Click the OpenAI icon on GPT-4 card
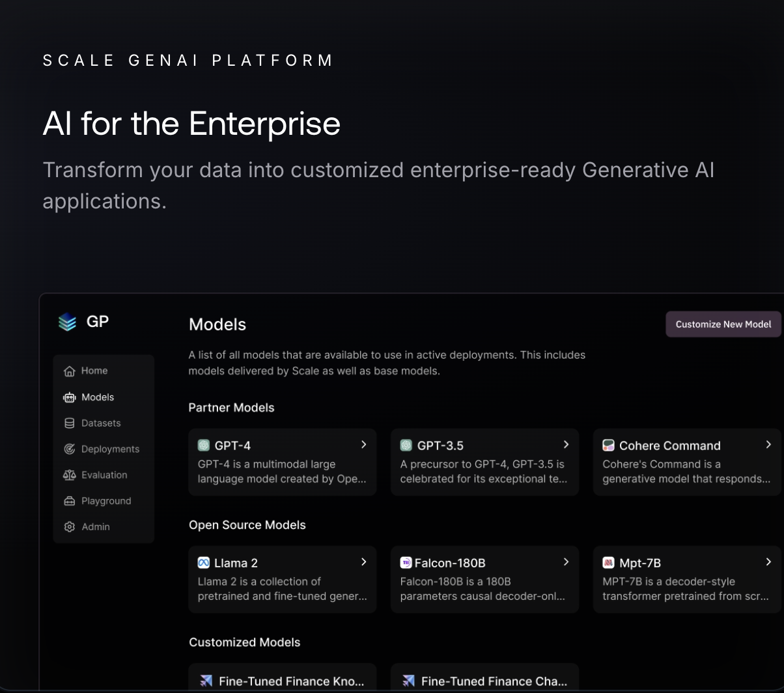784x693 pixels. pos(204,445)
